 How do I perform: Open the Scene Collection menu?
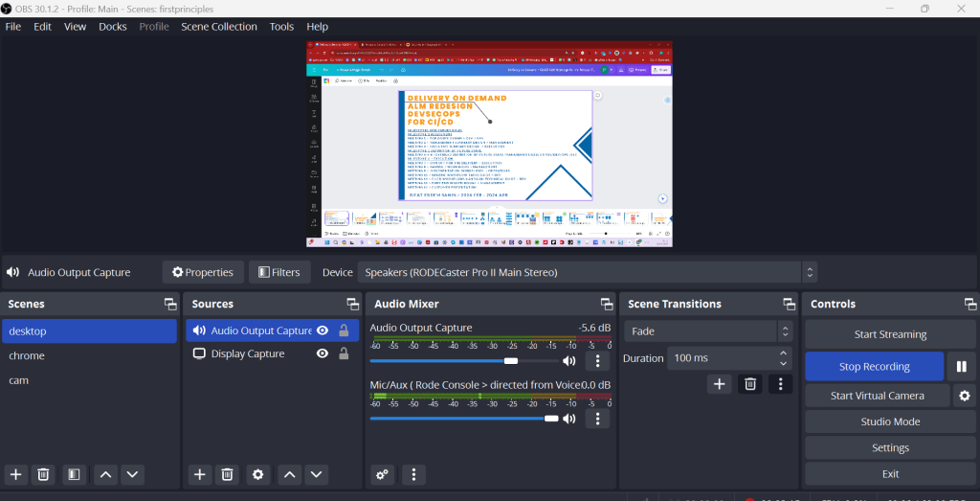219,26
